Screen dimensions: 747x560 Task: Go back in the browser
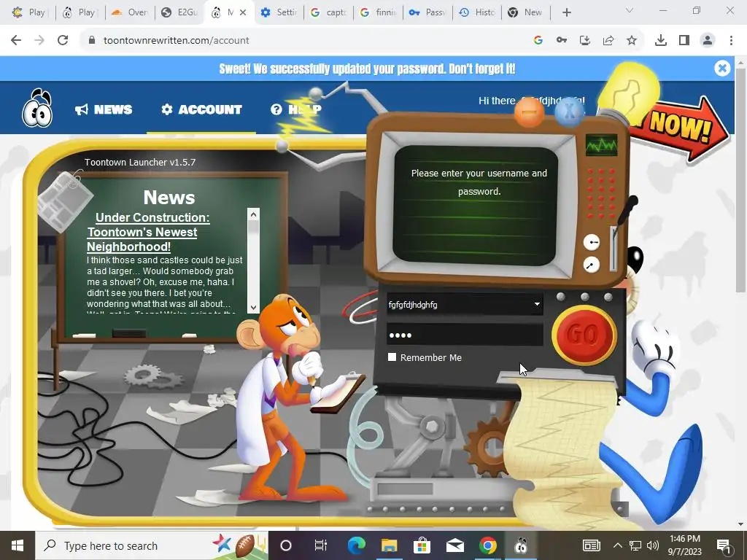pos(16,41)
